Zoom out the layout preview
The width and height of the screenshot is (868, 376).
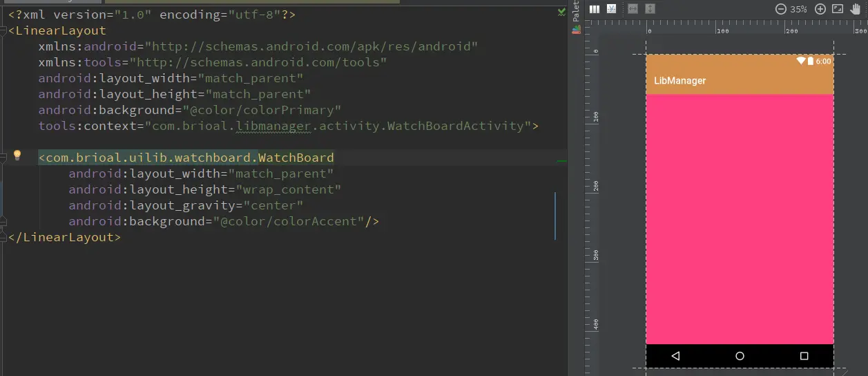(x=781, y=9)
